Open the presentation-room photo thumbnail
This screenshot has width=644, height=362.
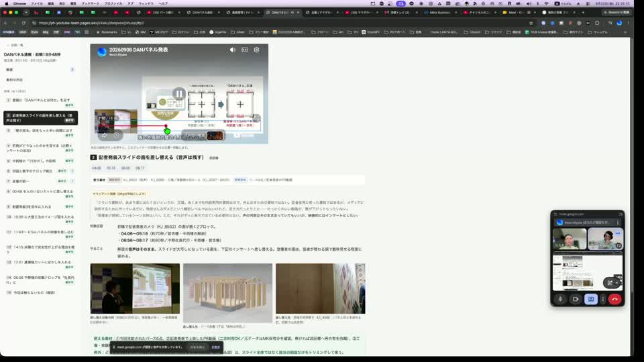point(135,288)
